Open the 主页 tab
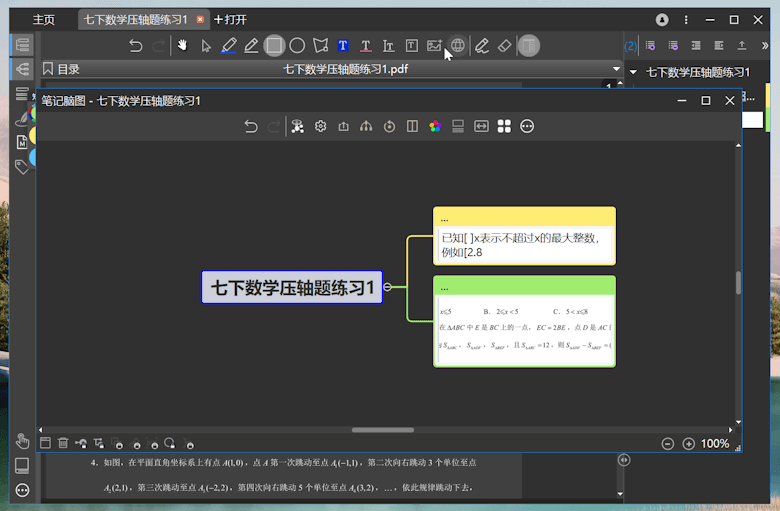 tap(44, 20)
